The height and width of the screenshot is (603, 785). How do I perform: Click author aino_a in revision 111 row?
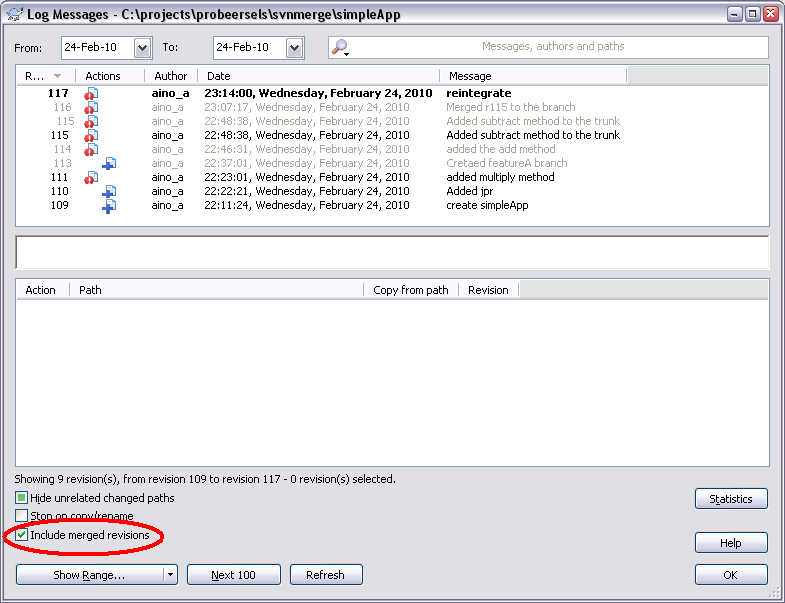click(x=168, y=177)
